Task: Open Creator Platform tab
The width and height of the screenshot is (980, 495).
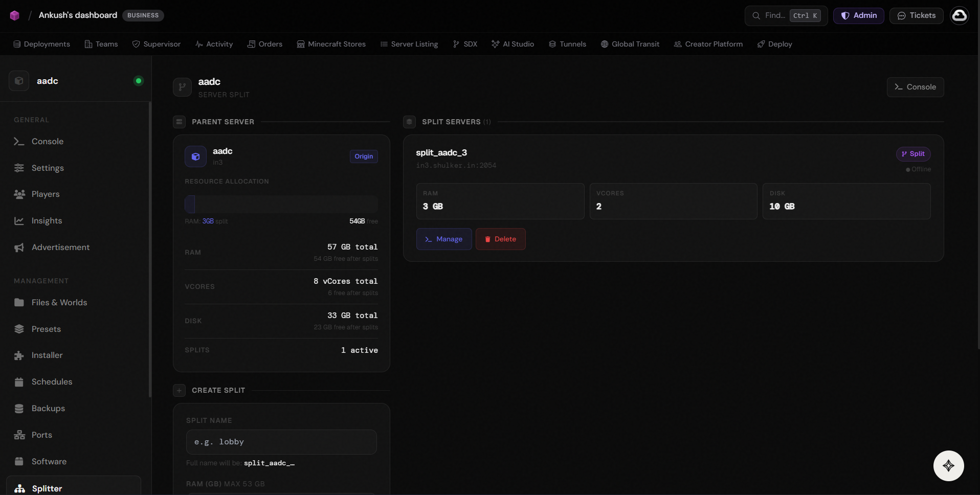Action: pyautogui.click(x=708, y=44)
